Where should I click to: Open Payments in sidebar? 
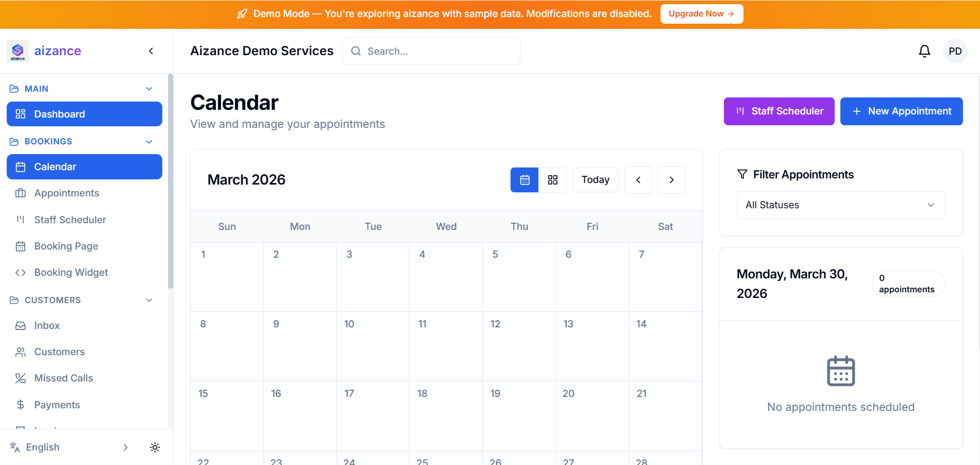85,405
